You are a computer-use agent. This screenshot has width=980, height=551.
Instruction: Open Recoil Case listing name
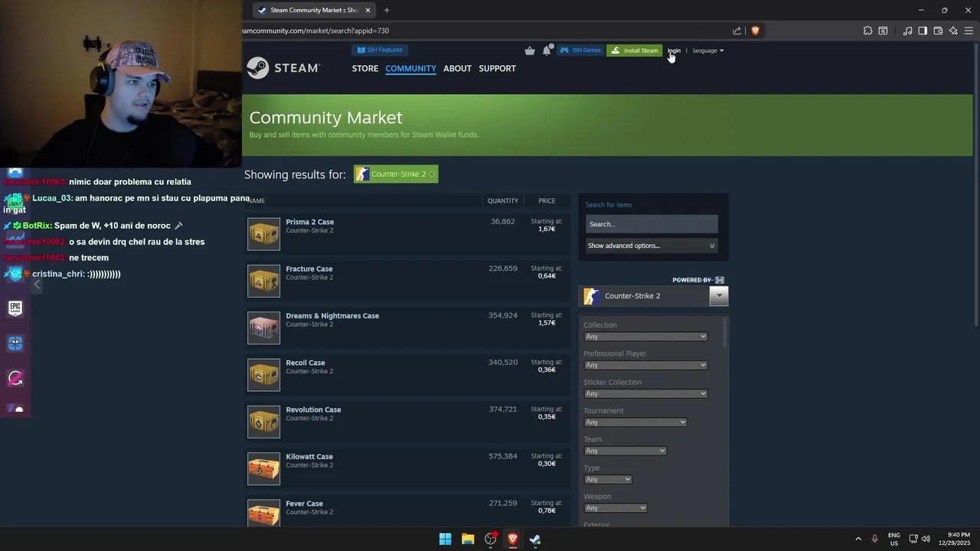coord(305,363)
